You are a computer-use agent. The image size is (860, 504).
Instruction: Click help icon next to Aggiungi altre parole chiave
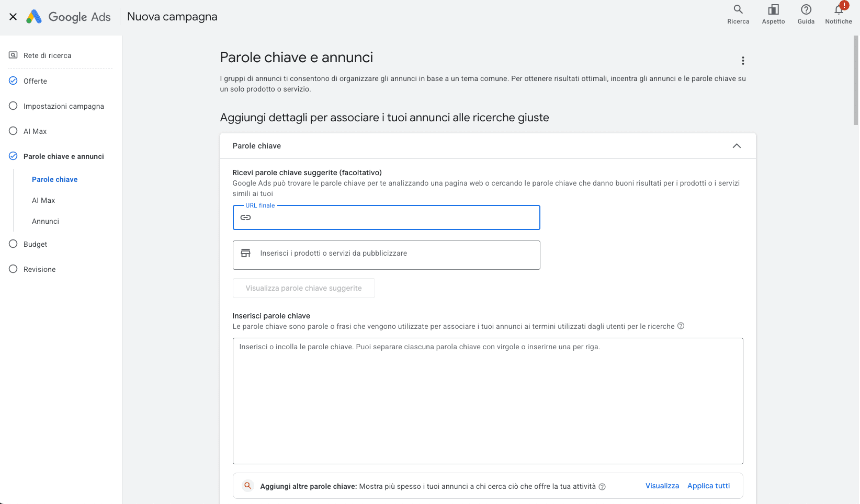click(x=602, y=487)
